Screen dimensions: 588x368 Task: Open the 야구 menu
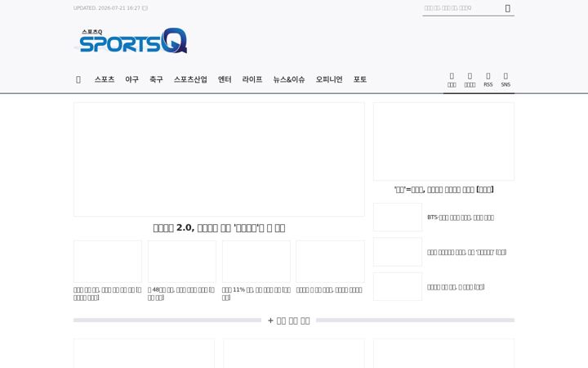coord(132,79)
